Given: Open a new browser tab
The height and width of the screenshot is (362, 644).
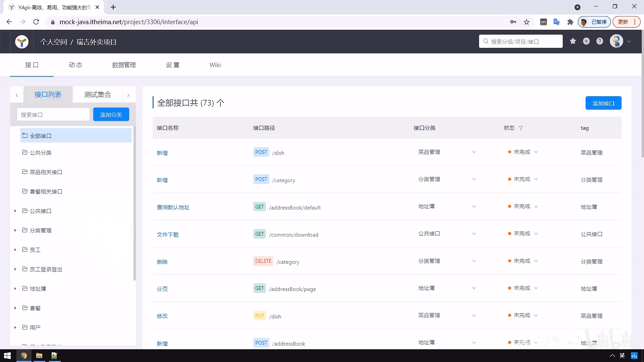Looking at the screenshot, I should point(113,7).
